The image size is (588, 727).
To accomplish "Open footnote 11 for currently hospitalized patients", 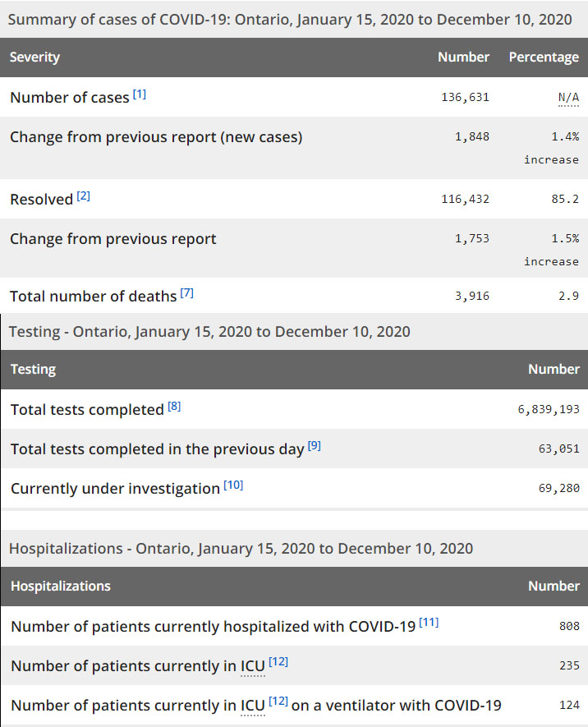I will click(429, 623).
